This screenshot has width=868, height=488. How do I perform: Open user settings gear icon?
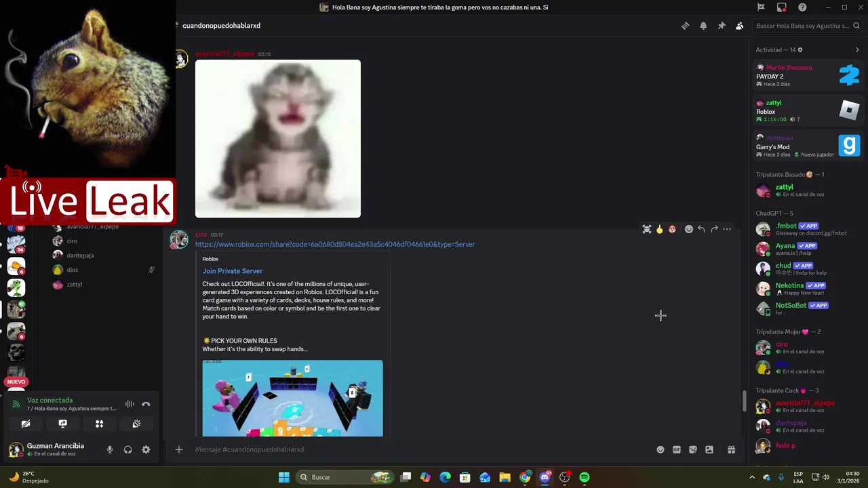(146, 449)
